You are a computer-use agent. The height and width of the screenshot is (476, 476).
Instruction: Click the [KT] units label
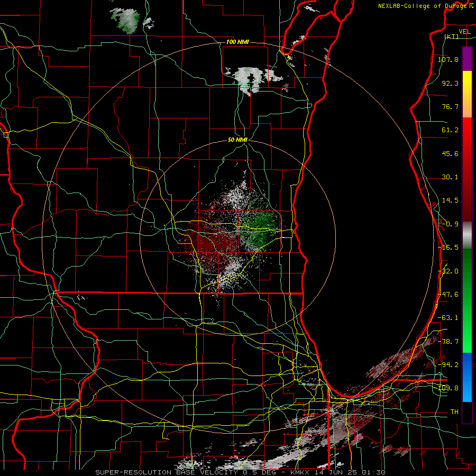[452, 36]
